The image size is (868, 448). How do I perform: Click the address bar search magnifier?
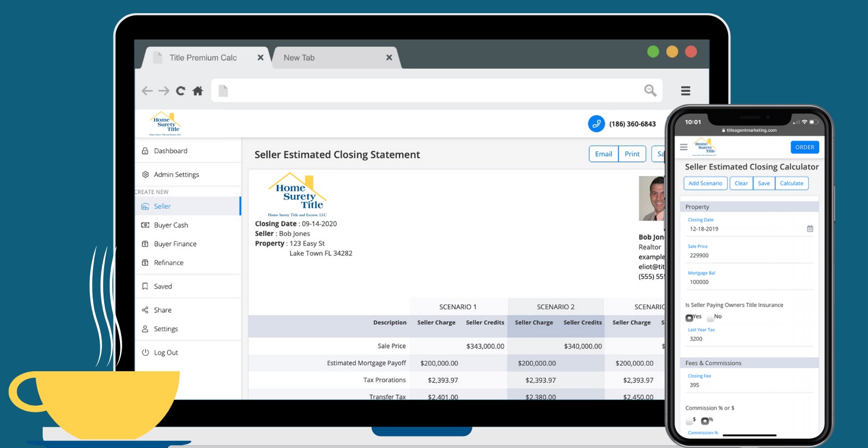click(650, 90)
